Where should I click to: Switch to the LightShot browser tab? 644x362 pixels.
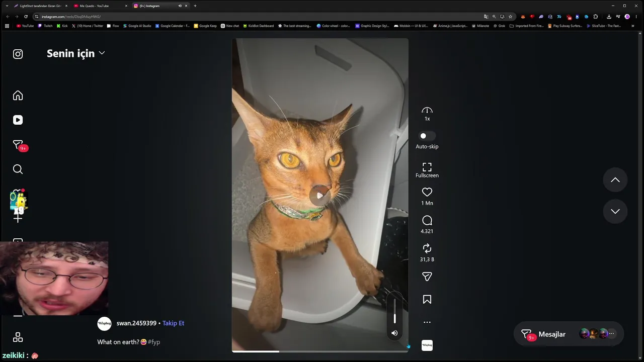tap(39, 6)
